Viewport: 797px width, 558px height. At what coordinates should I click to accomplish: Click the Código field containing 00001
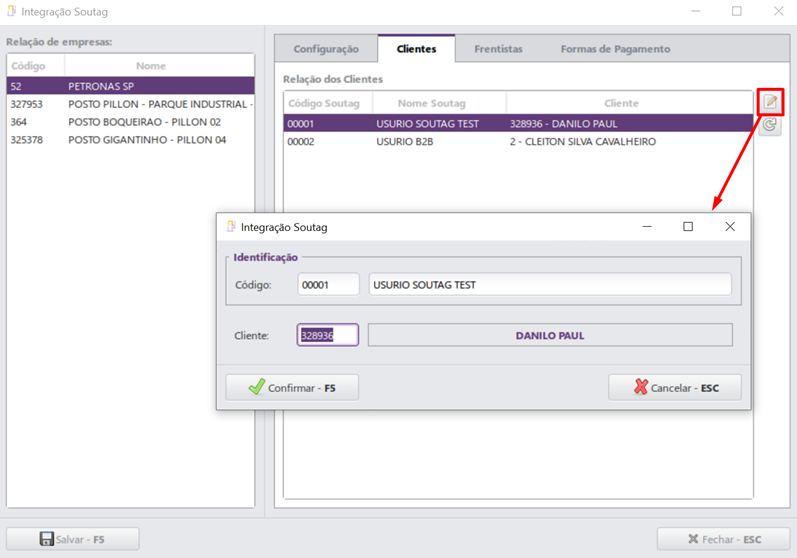(328, 284)
